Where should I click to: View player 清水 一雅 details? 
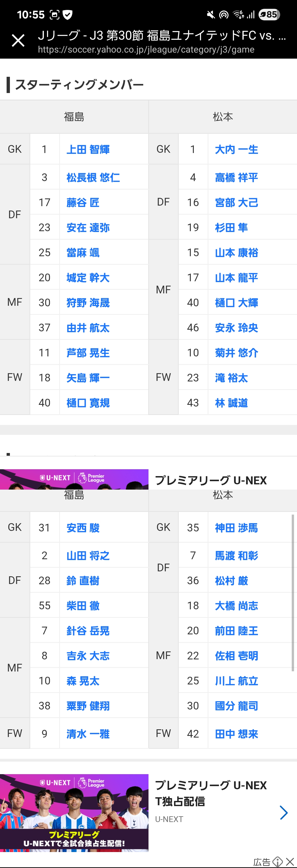(x=88, y=733)
